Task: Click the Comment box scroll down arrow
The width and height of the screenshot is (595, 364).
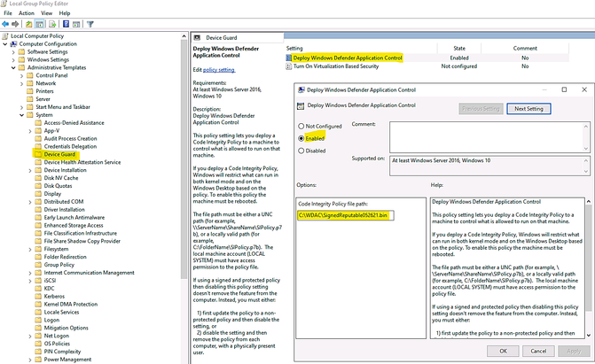Action: point(586,149)
